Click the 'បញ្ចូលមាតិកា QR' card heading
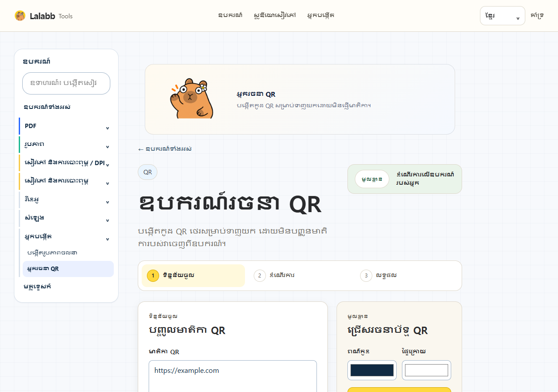Image resolution: width=558 pixels, height=392 pixels. pos(187,330)
